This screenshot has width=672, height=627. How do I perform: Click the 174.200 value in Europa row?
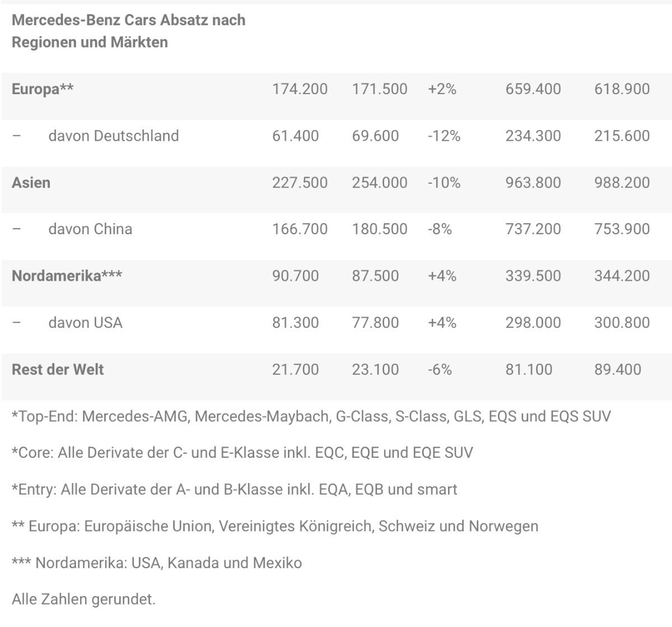(x=300, y=89)
